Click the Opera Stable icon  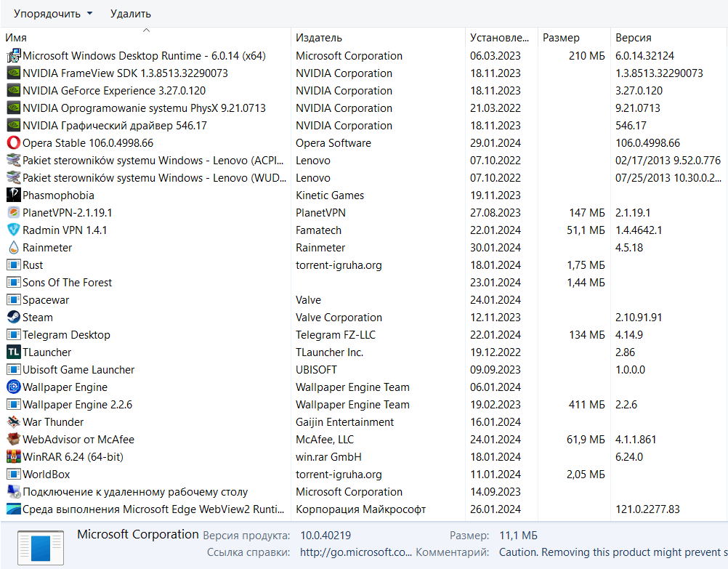click(x=14, y=142)
